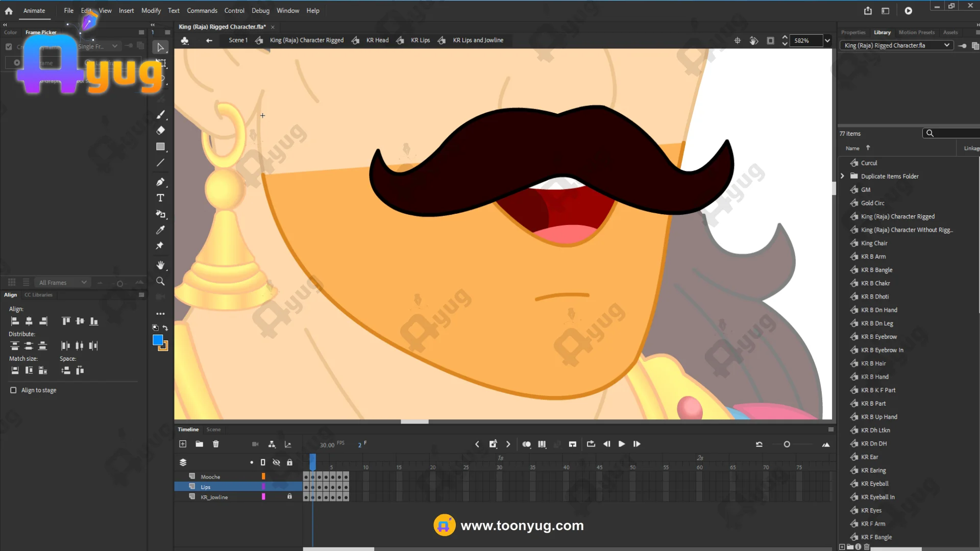Toggle hide all layers eye icon
Image resolution: width=980 pixels, height=551 pixels.
coord(276,463)
